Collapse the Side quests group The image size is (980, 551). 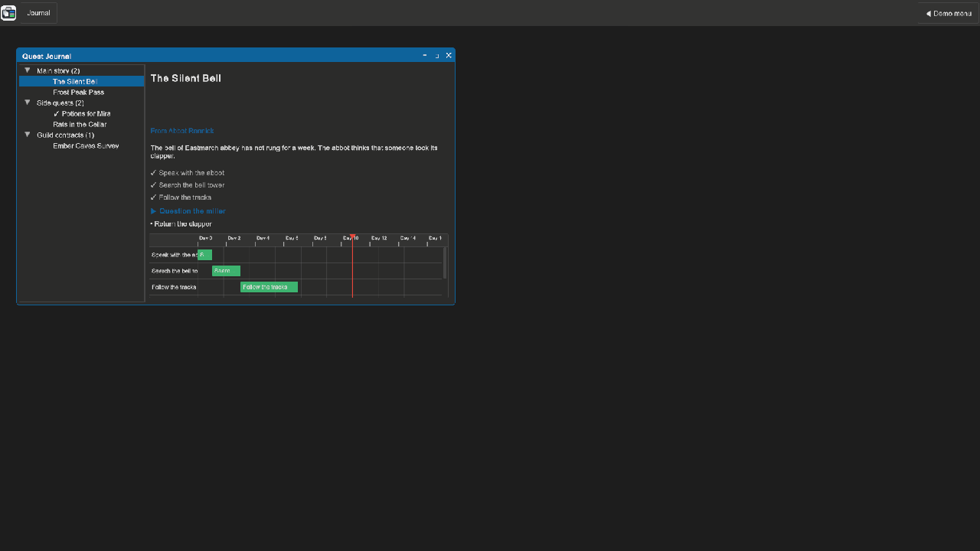(28, 103)
